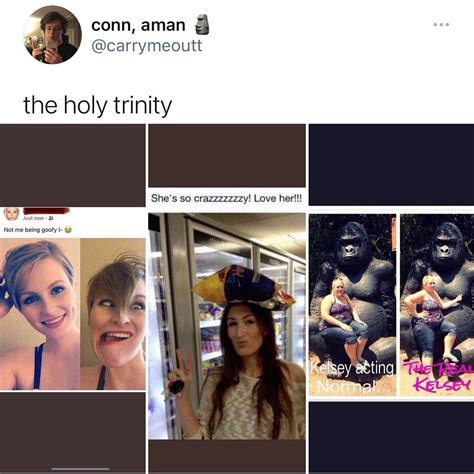Open the @carrymeoutt handle link
This screenshot has height=474, width=474.
click(147, 46)
